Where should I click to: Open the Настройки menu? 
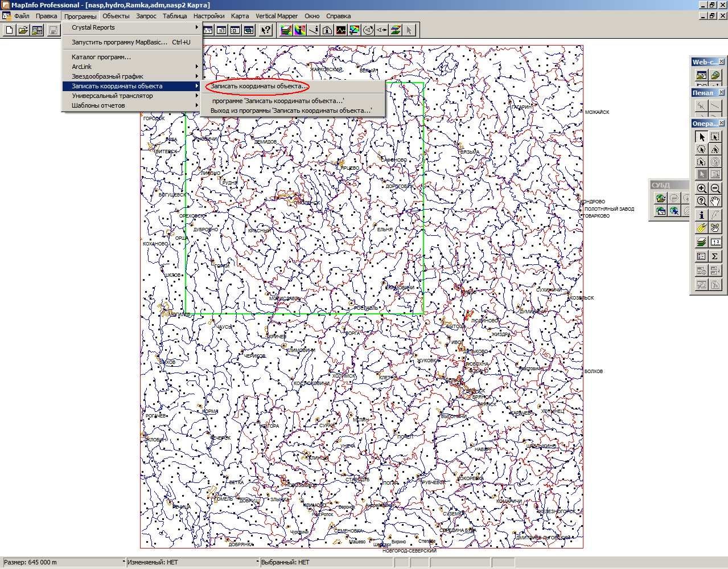209,16
